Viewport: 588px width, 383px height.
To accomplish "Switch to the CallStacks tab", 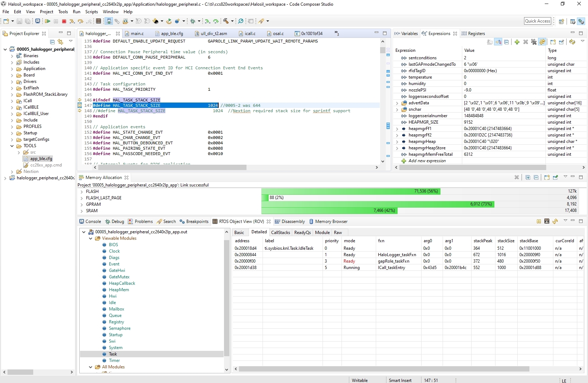I will (x=280, y=233).
